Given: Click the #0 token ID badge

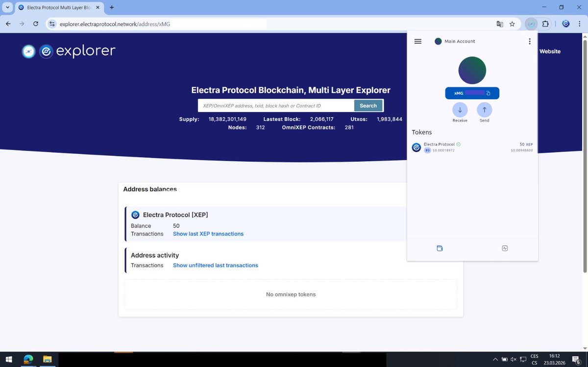Looking at the screenshot, I should [427, 150].
